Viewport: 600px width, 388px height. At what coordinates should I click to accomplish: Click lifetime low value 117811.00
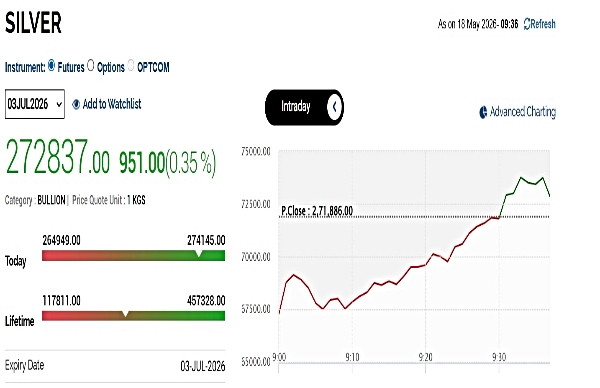click(x=62, y=301)
